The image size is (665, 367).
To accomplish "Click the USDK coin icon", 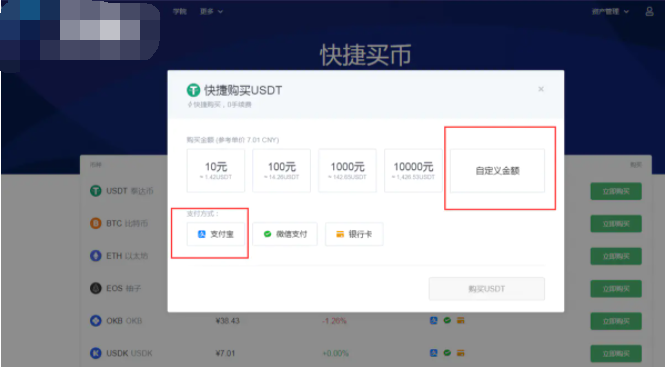I will click(x=96, y=353).
